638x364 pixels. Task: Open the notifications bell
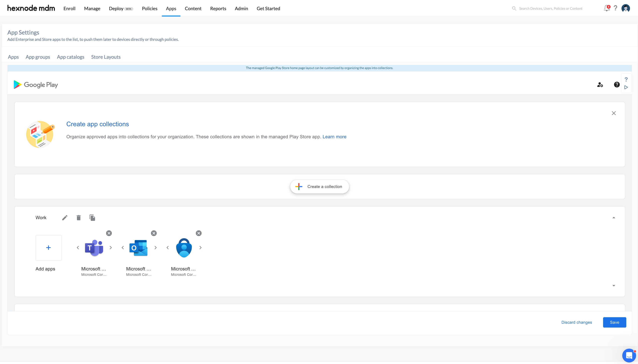[x=607, y=8]
